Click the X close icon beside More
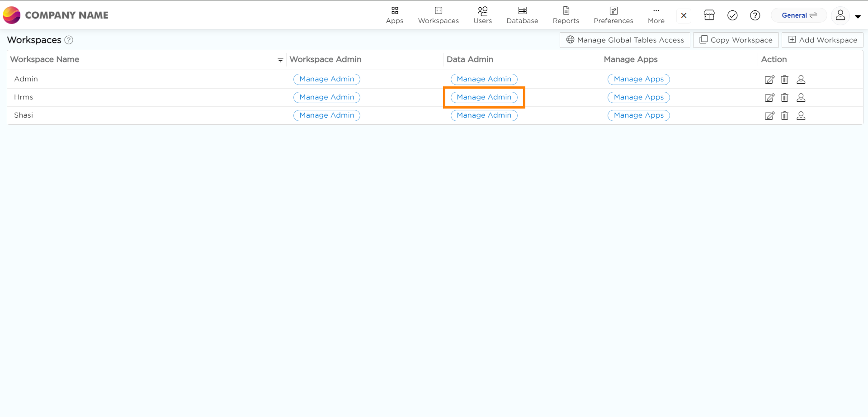Image resolution: width=868 pixels, height=417 pixels. pos(684,15)
